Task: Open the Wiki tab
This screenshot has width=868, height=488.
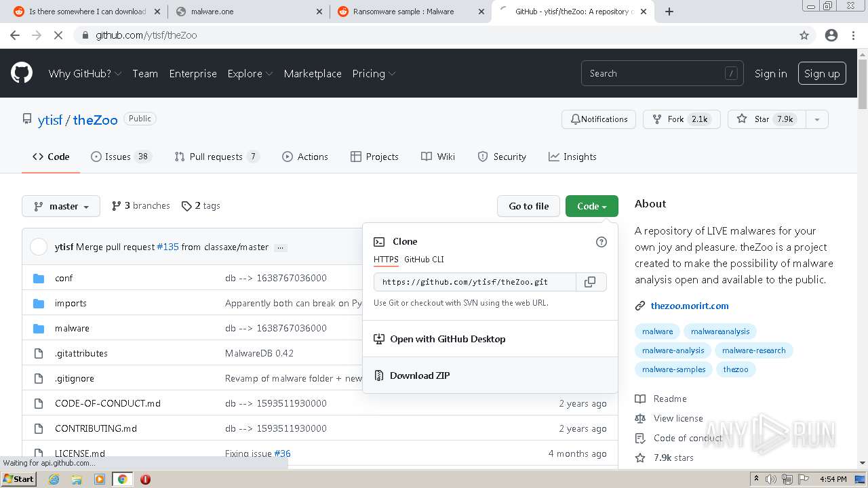Action: pos(438,157)
